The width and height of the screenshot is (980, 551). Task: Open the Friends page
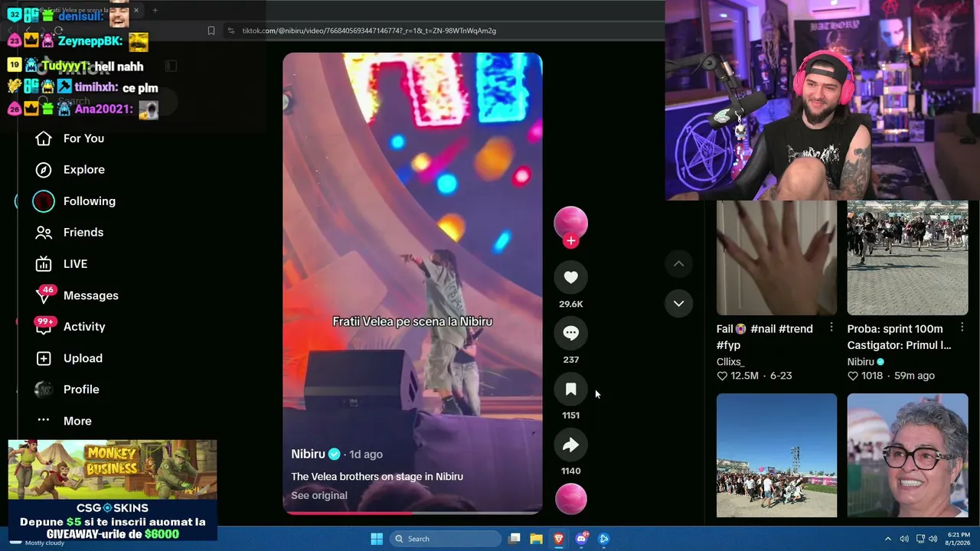click(83, 233)
